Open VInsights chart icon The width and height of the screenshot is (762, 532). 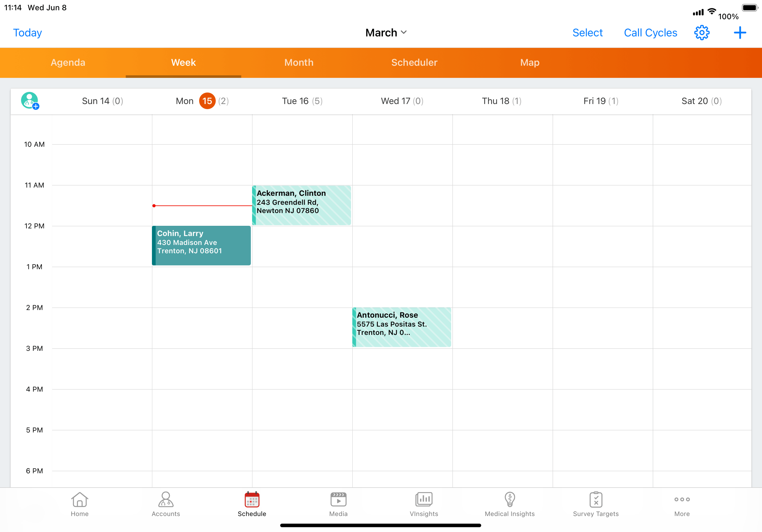pos(424,504)
